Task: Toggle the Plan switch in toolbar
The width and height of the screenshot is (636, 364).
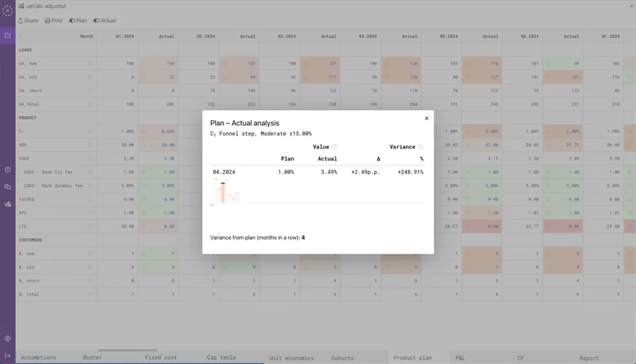Action: 78,21
